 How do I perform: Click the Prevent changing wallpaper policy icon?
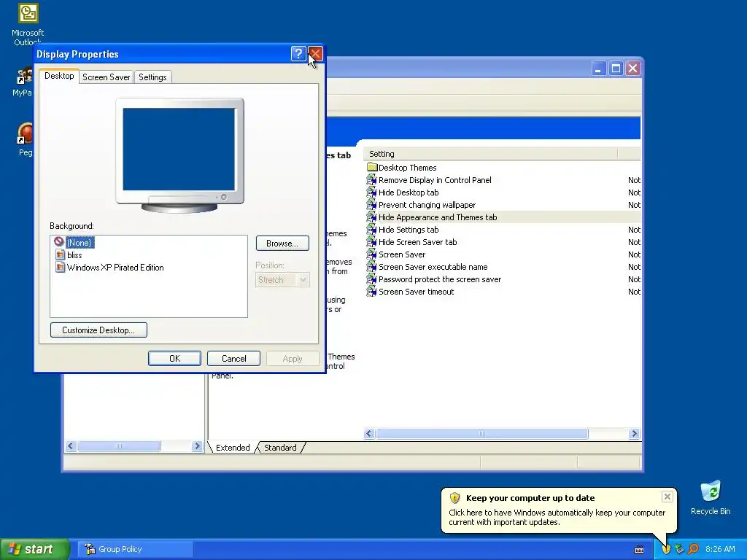point(371,205)
